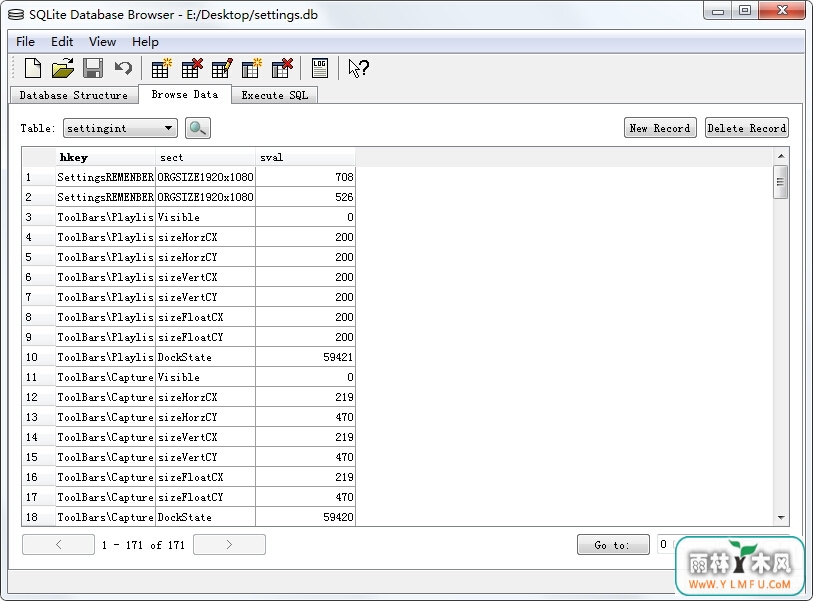
Task: Switch to the Execute SQL tab
Action: [x=275, y=95]
